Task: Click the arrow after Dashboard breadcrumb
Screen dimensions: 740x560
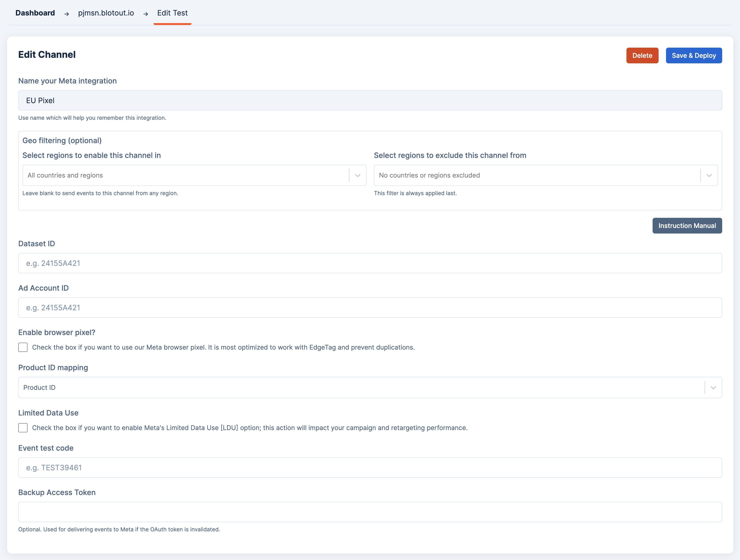Action: tap(67, 14)
